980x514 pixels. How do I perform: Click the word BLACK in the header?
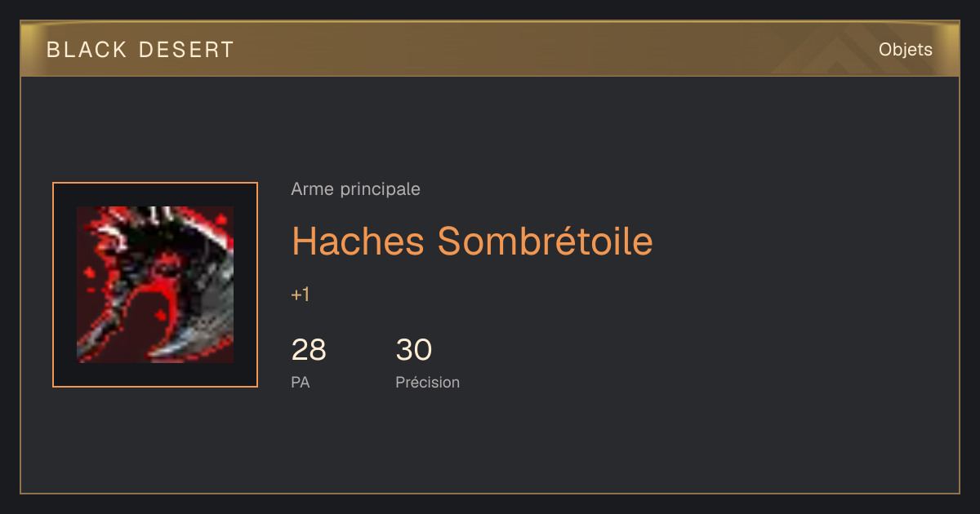pos(87,50)
